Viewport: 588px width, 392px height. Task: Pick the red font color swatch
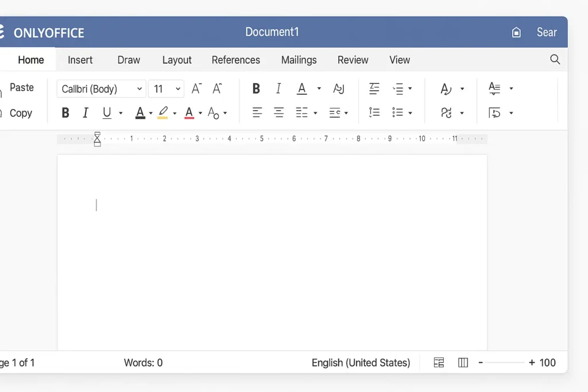point(189,112)
